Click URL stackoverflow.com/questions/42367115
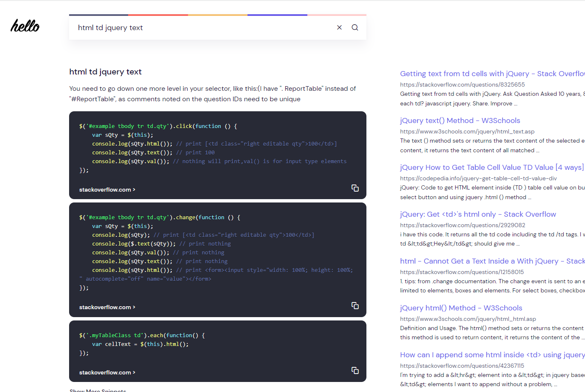 pyautogui.click(x=462, y=366)
